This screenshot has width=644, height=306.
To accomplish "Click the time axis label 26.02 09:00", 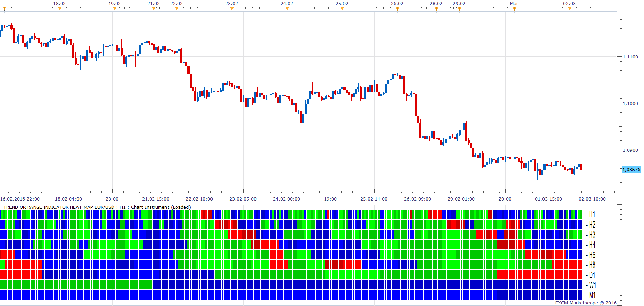I will coord(418,199).
